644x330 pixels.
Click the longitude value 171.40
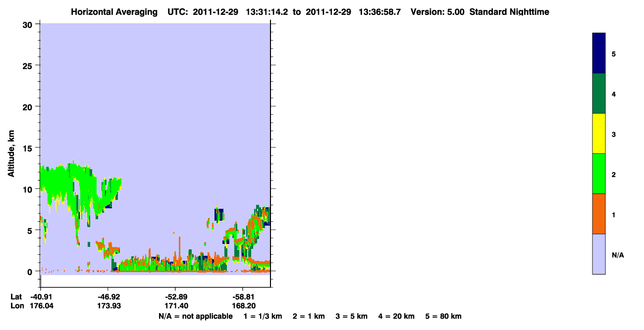176,306
